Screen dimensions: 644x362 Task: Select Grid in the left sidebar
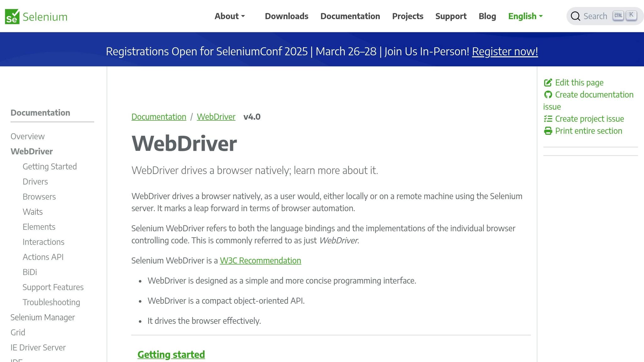coord(18,332)
